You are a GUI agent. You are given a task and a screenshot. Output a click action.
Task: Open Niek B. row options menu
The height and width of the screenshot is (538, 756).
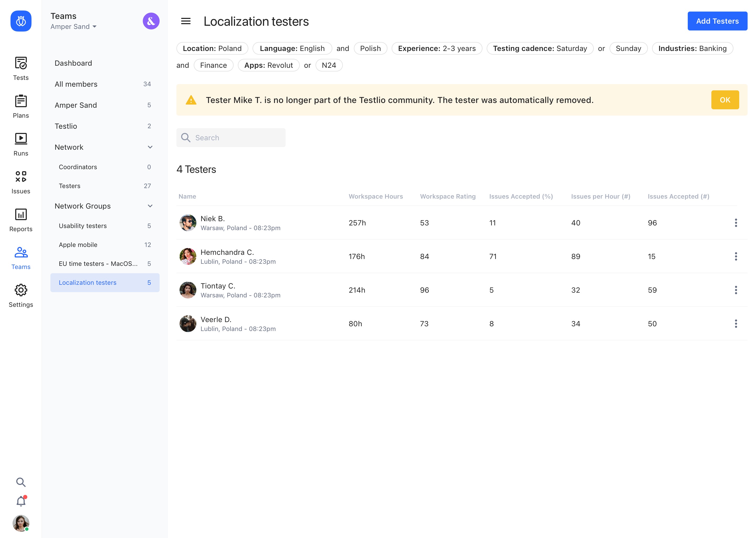point(736,223)
